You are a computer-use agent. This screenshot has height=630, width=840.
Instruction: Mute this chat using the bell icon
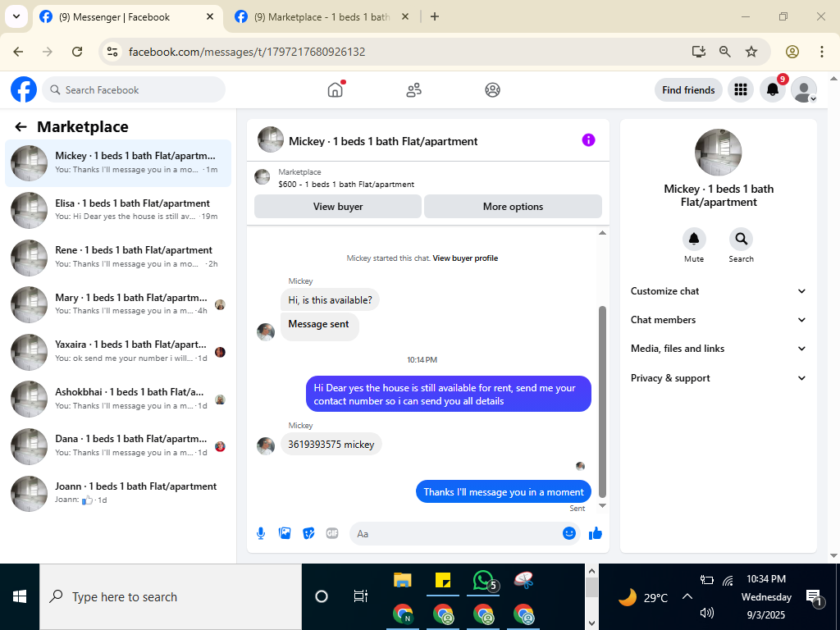pos(694,239)
